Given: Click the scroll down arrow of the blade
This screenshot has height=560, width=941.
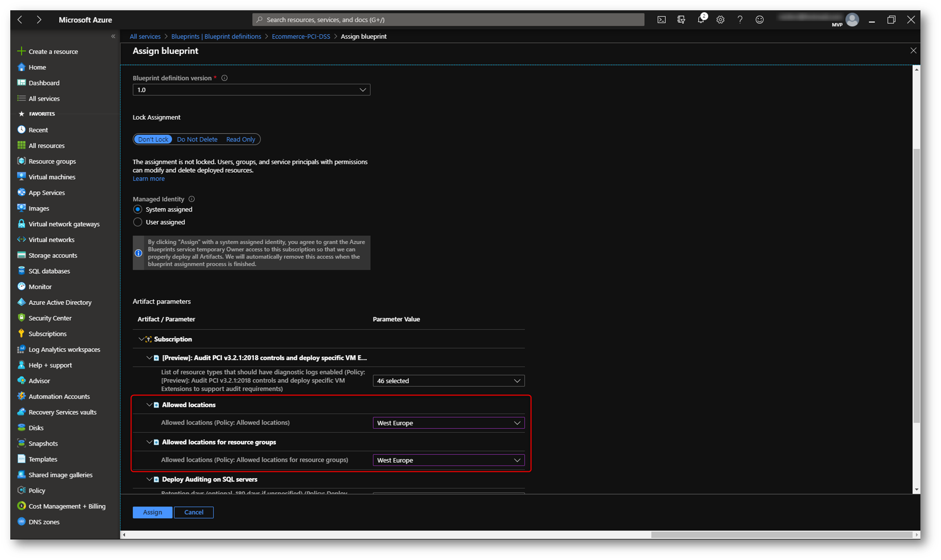Looking at the screenshot, I should tap(916, 490).
